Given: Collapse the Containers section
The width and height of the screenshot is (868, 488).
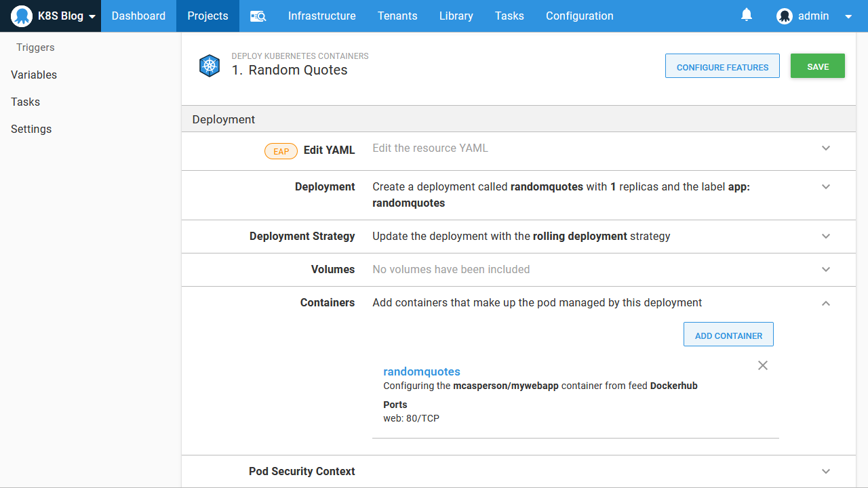Looking at the screenshot, I should [826, 303].
